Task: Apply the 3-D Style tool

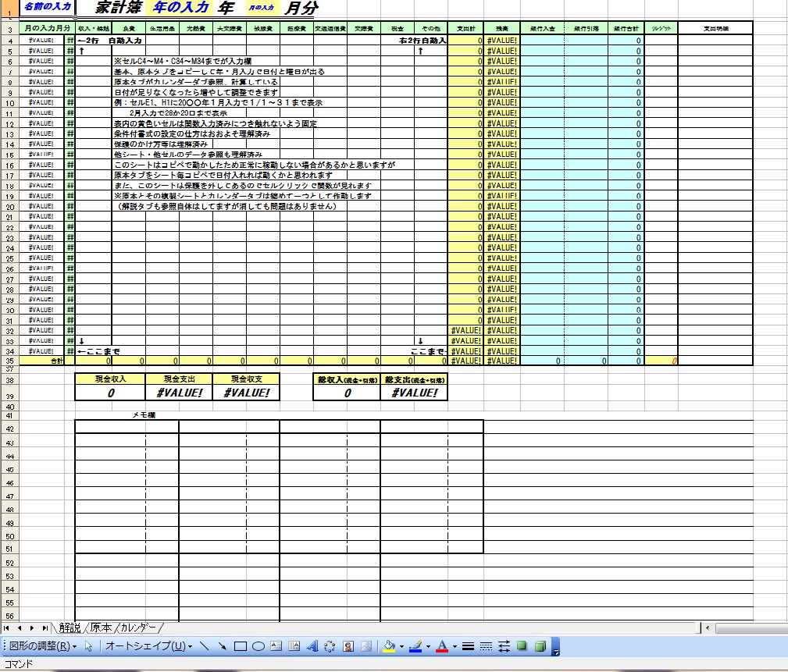Action: coord(540,646)
